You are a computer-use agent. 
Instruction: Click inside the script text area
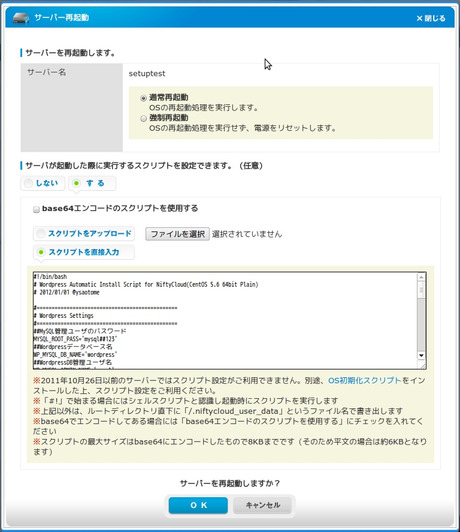(225, 320)
